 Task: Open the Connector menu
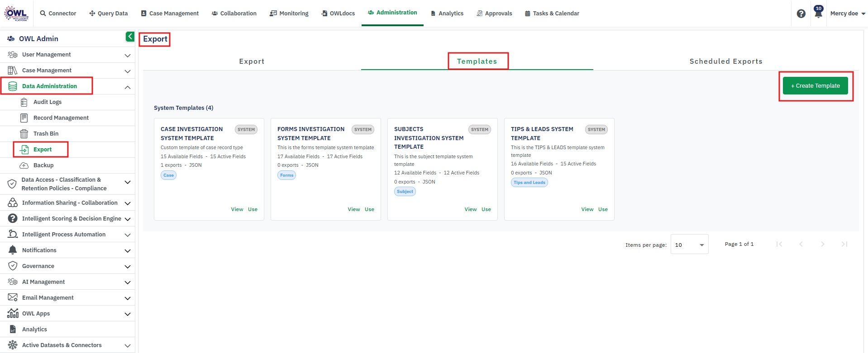click(x=58, y=14)
